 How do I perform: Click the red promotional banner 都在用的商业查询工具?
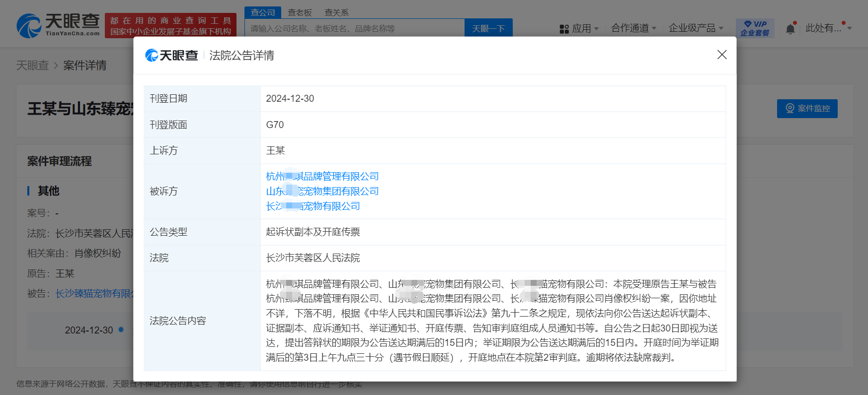[x=171, y=25]
